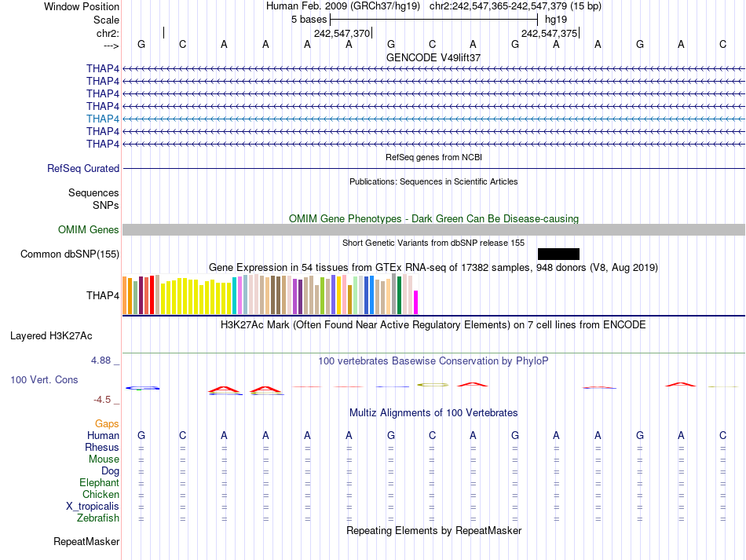Click the OMIM Genes side label
746x560 pixels.
[x=89, y=230]
